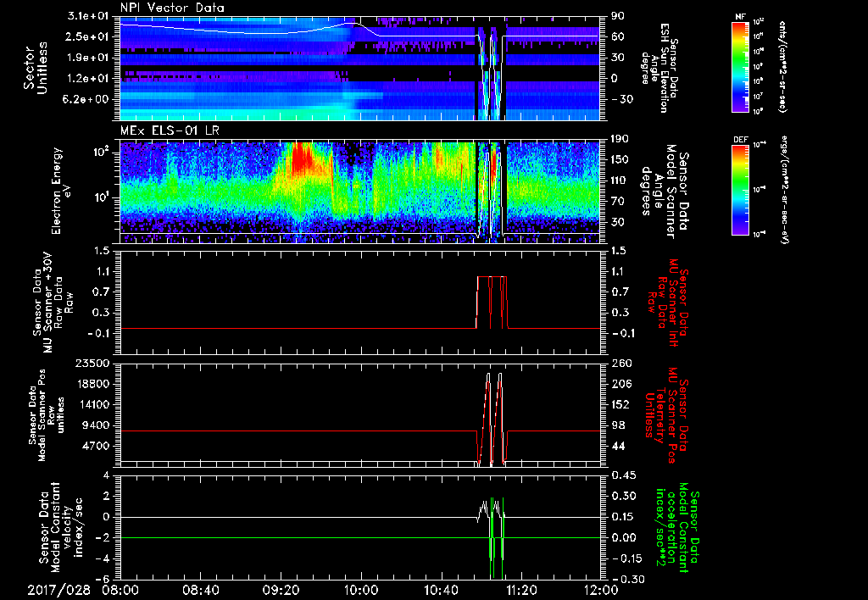Click the red square pulse in the MU Scanner +30V plot

(492, 303)
